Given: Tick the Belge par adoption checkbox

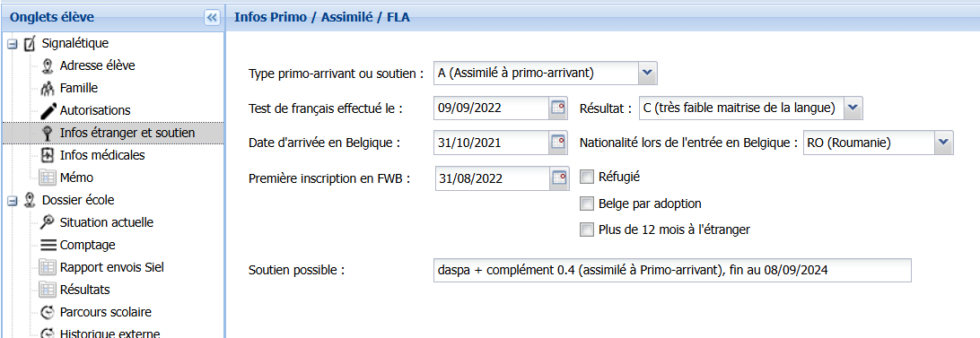Looking at the screenshot, I should click(x=586, y=204).
